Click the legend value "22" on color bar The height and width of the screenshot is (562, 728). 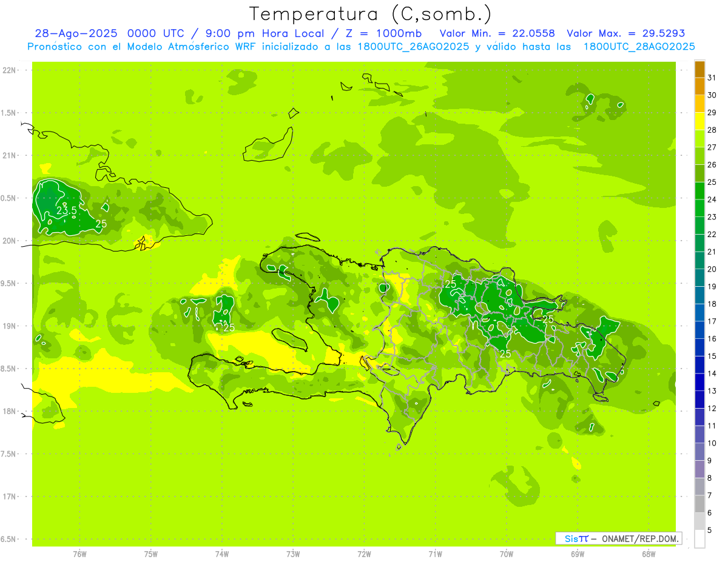[x=712, y=235]
